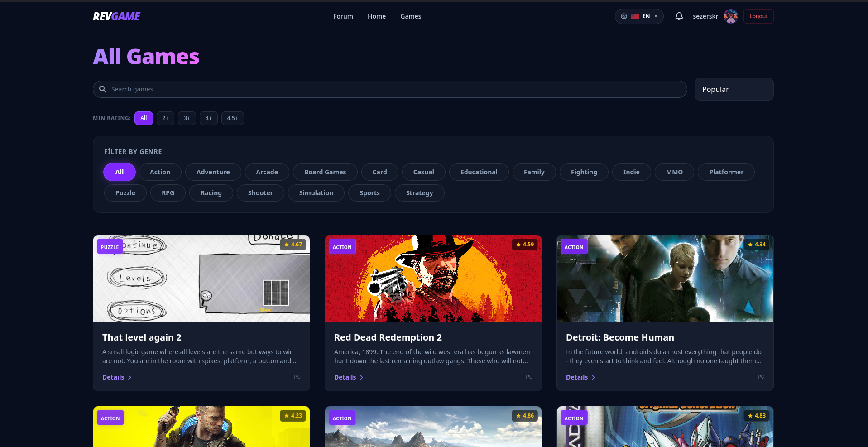Select the 3+ minimum rating filter
Image resolution: width=868 pixels, height=447 pixels.
(x=187, y=118)
